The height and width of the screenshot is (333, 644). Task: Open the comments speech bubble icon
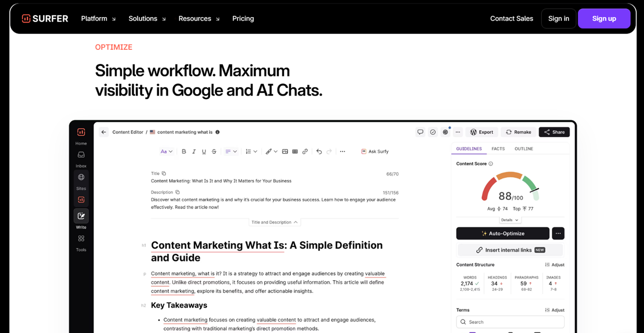click(x=420, y=132)
